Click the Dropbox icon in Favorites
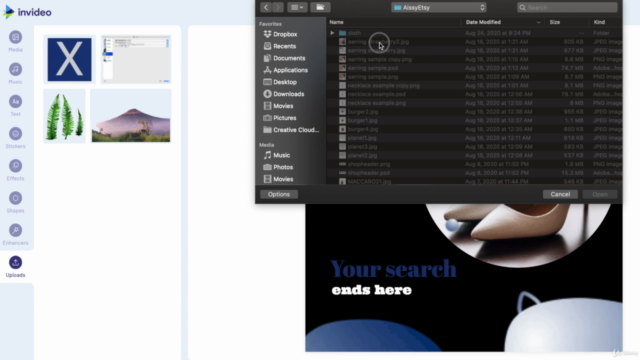 267,34
